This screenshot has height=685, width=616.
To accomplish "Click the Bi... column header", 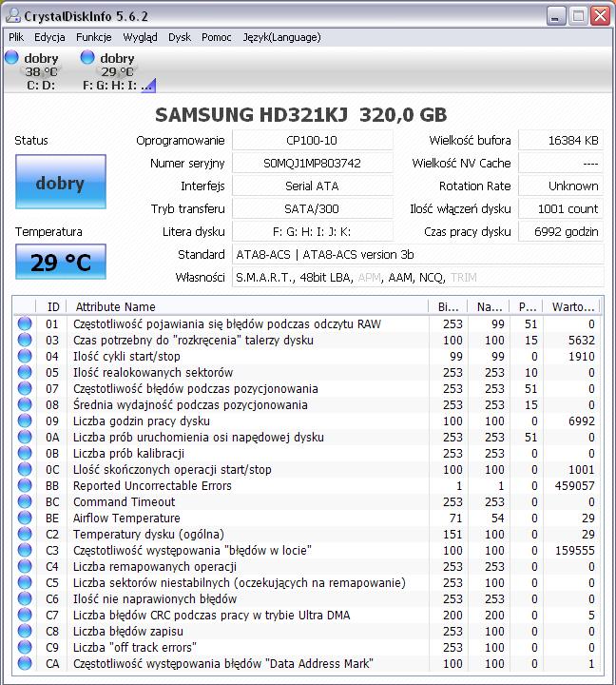I will (448, 306).
